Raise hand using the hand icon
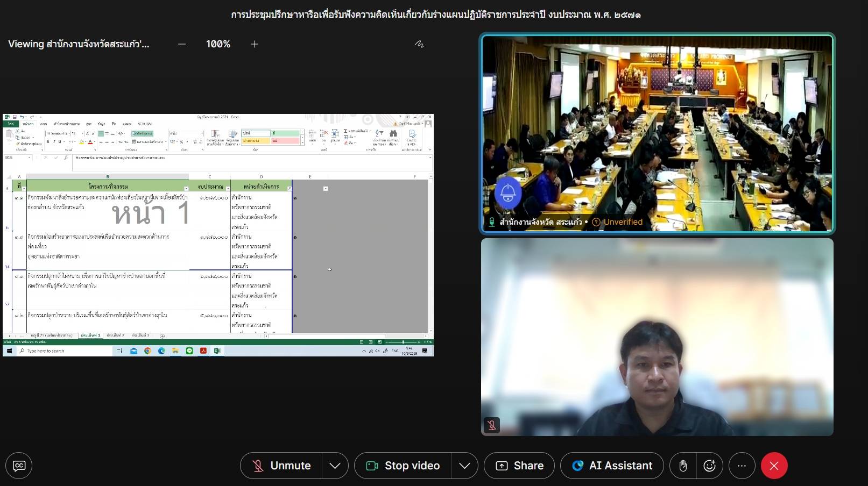868x486 pixels. click(x=683, y=466)
